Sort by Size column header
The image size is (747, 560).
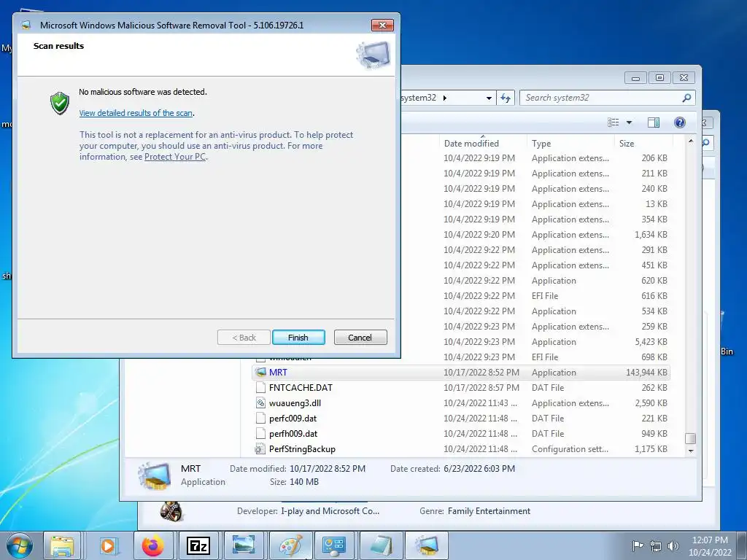tap(643, 144)
